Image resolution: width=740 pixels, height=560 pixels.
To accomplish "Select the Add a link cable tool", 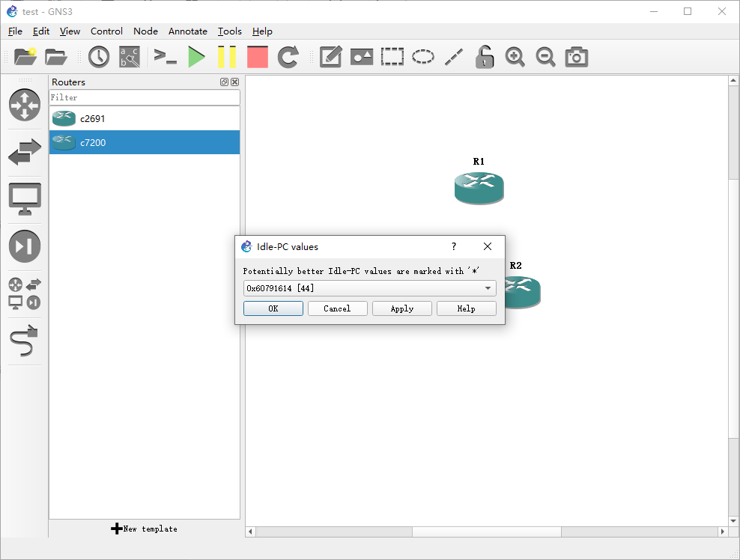I will click(25, 341).
